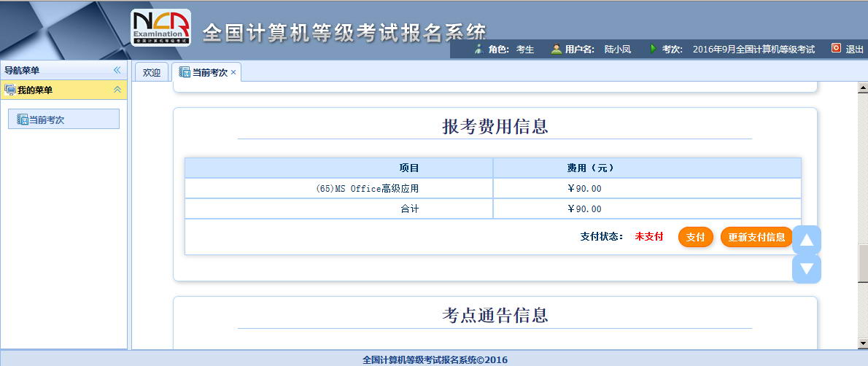868x366 pixels.
Task: Click the floating scroll-up arrow button
Action: 807,240
